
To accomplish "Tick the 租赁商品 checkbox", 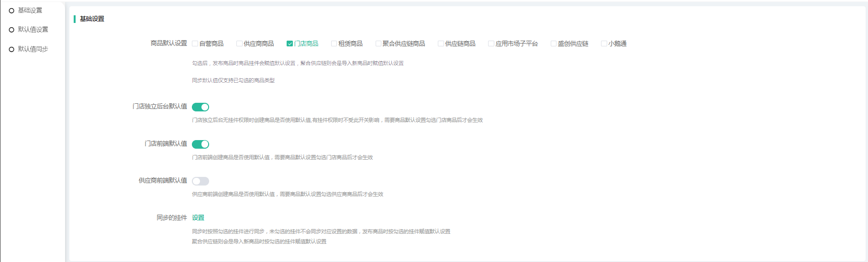I will coord(334,44).
